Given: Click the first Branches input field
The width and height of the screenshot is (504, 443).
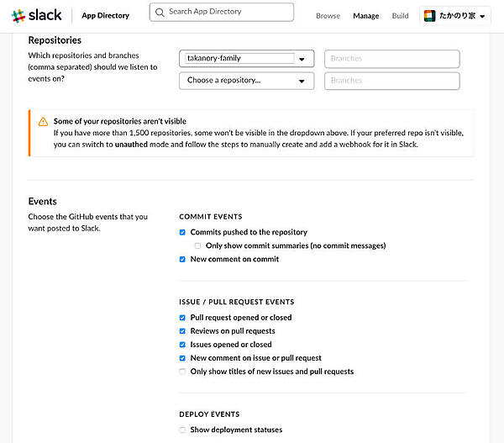Looking at the screenshot, I should click(x=391, y=59).
